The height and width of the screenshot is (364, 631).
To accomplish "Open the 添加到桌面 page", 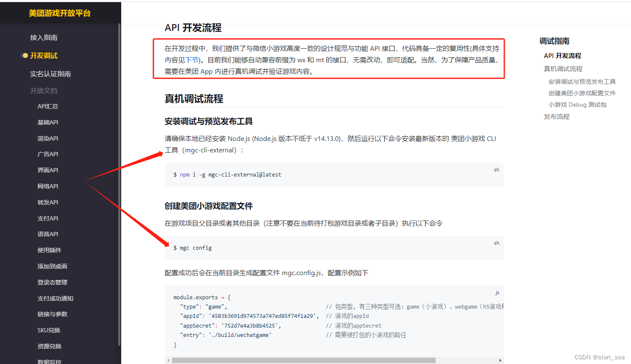I will (x=53, y=266).
